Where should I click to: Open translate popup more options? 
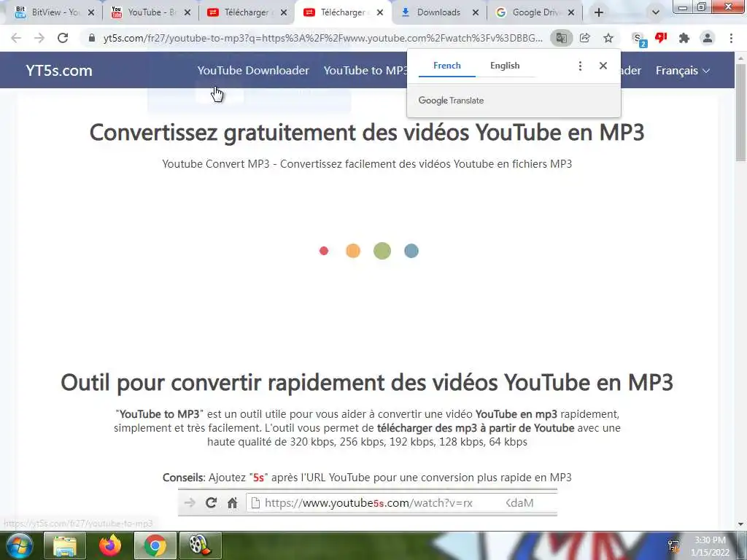click(x=580, y=66)
